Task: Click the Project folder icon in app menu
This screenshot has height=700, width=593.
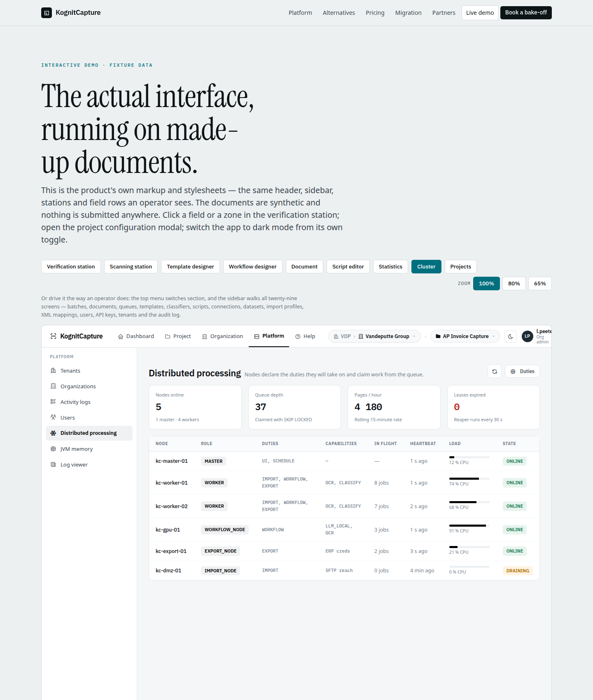Action: pos(168,336)
